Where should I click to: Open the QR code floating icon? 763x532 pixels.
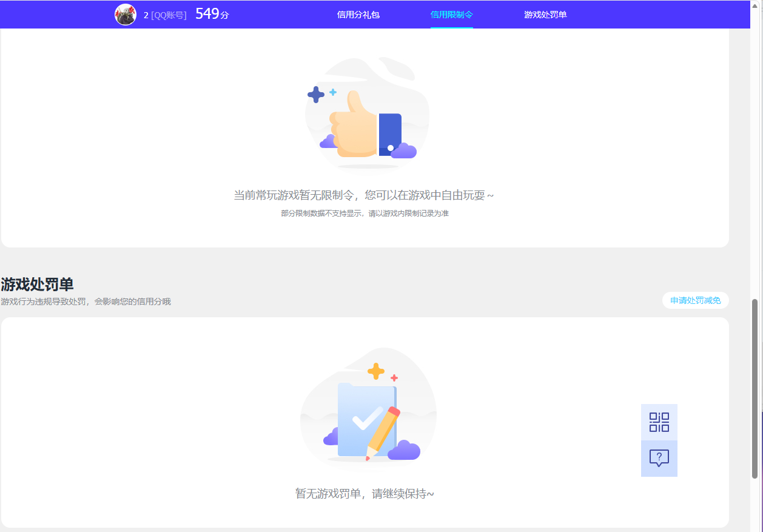(659, 422)
